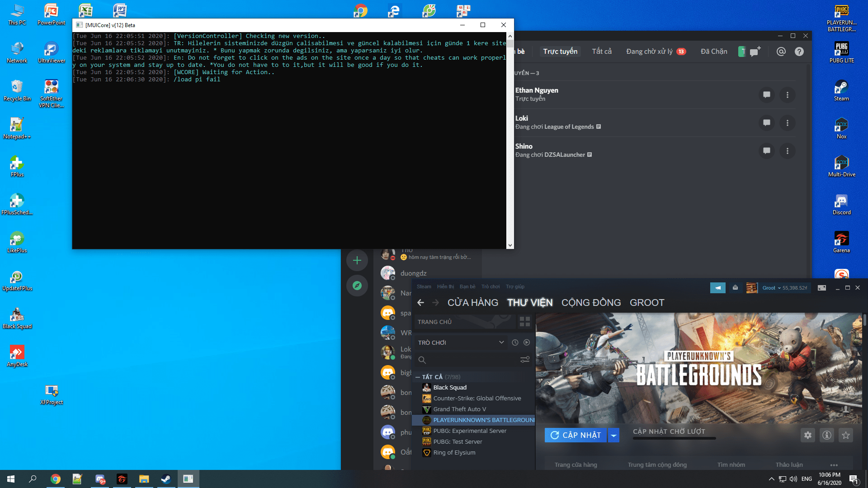This screenshot has width=868, height=488.
Task: Open Trợ giúp menu in Steam
Action: [515, 286]
